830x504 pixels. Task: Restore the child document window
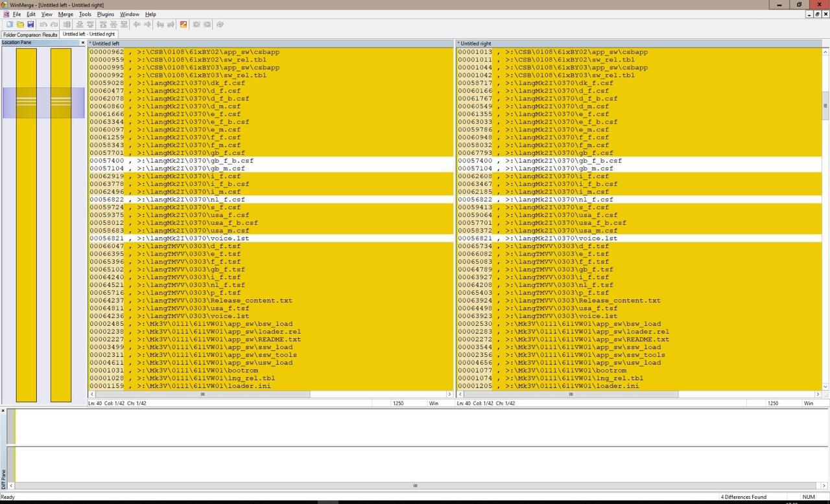pyautogui.click(x=817, y=14)
